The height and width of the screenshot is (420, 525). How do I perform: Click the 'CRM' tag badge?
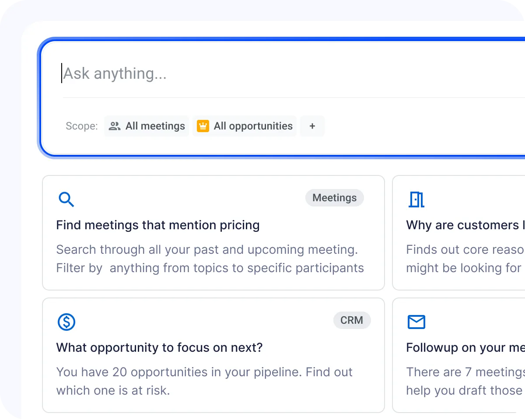click(352, 320)
